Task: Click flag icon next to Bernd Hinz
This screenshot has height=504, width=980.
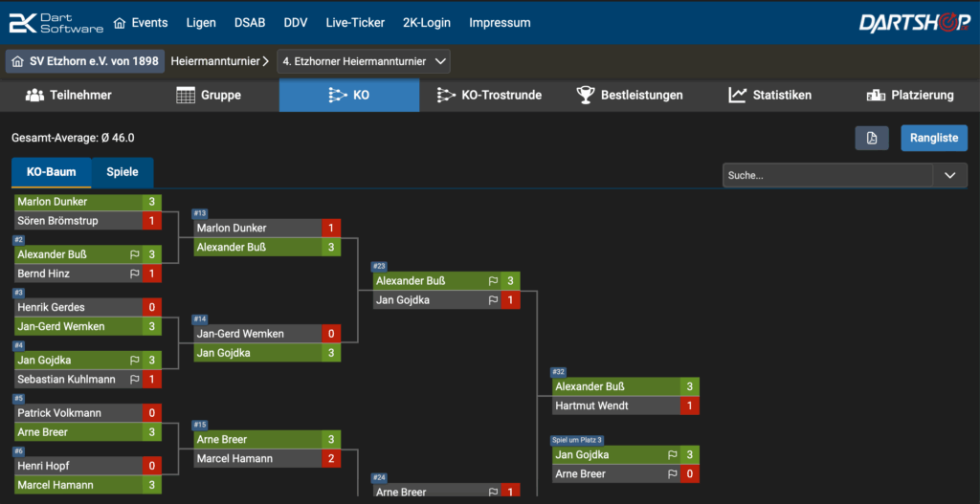Action: pyautogui.click(x=135, y=274)
